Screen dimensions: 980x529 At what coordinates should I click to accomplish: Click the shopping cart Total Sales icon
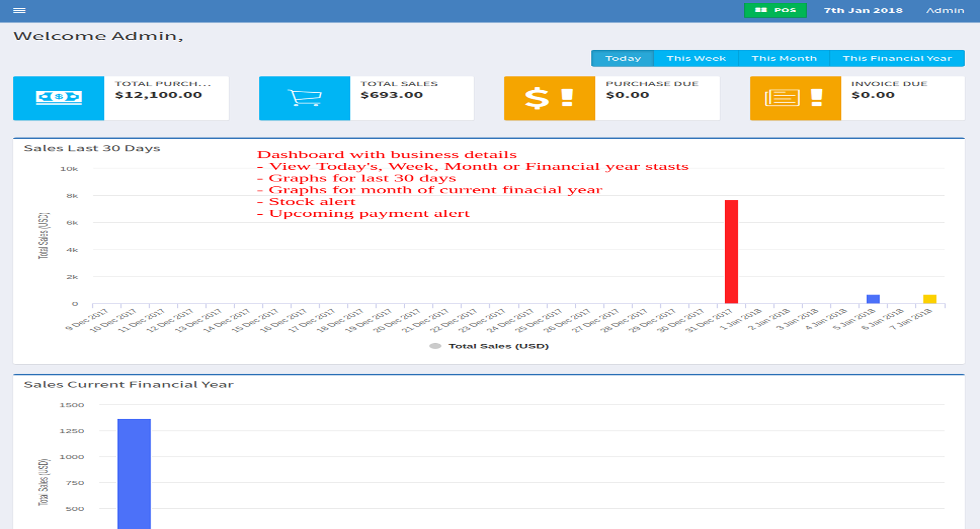304,98
